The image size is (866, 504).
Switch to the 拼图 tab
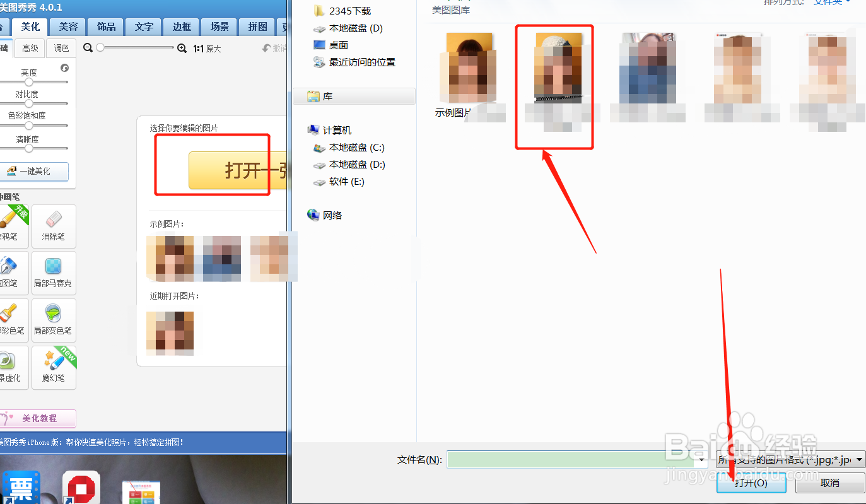tap(257, 26)
